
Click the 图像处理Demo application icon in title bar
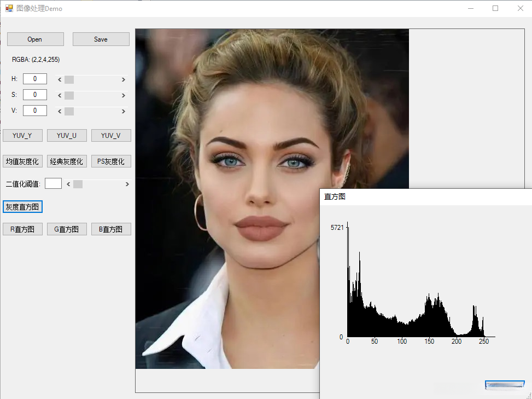(9, 8)
